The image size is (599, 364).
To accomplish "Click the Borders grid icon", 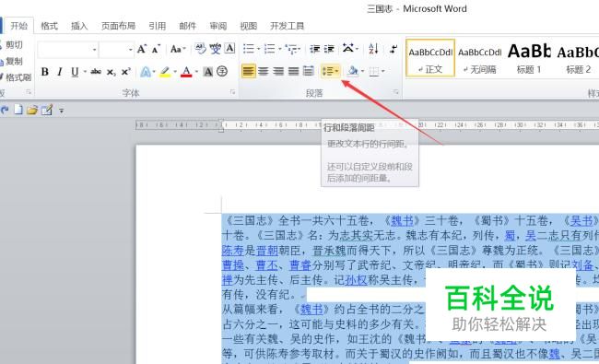I will 374,72.
